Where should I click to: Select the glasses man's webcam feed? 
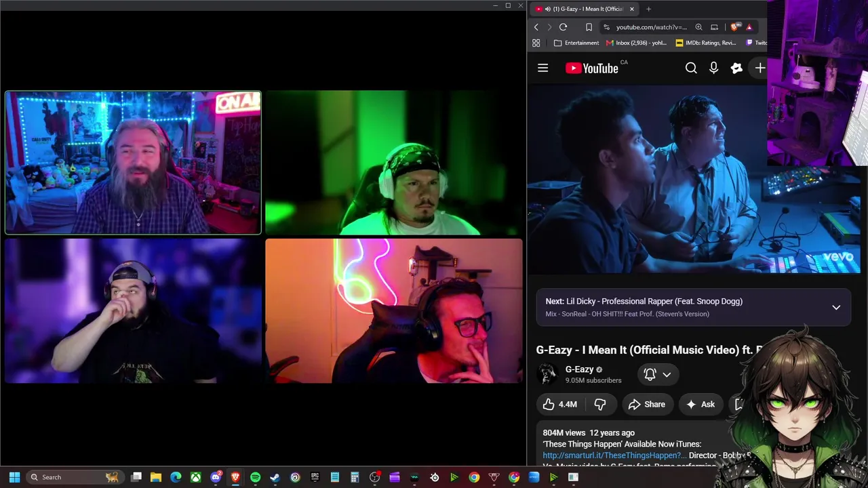(x=393, y=310)
